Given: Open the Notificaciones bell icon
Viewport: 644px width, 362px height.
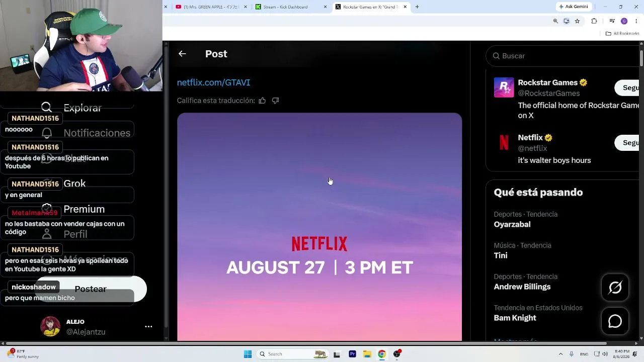Looking at the screenshot, I should pyautogui.click(x=47, y=133).
